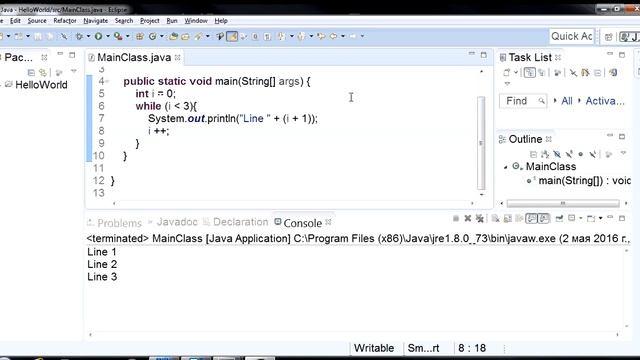The height and width of the screenshot is (360, 640).
Task: Click Collapse All icon in Task List
Action: [x=597, y=73]
